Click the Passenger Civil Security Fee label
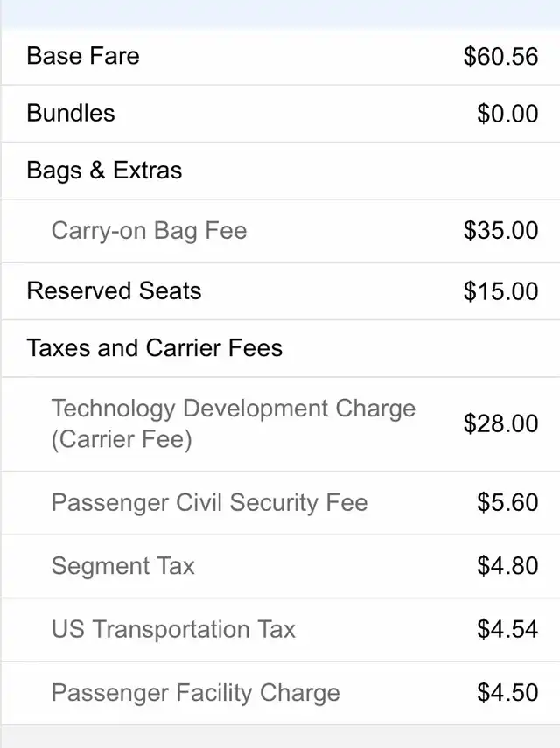Viewport: 560px width, 748px height. click(x=209, y=503)
